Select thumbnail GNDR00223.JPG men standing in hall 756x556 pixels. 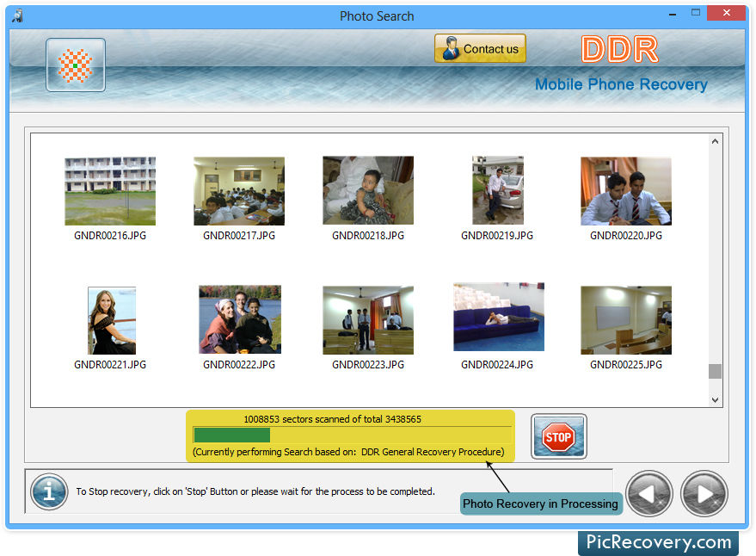[368, 320]
